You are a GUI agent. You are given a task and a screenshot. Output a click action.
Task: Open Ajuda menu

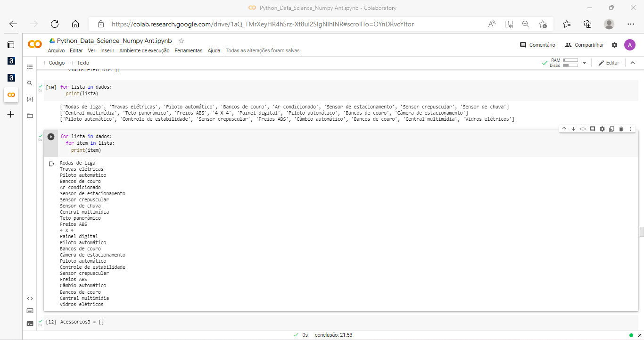tap(214, 50)
